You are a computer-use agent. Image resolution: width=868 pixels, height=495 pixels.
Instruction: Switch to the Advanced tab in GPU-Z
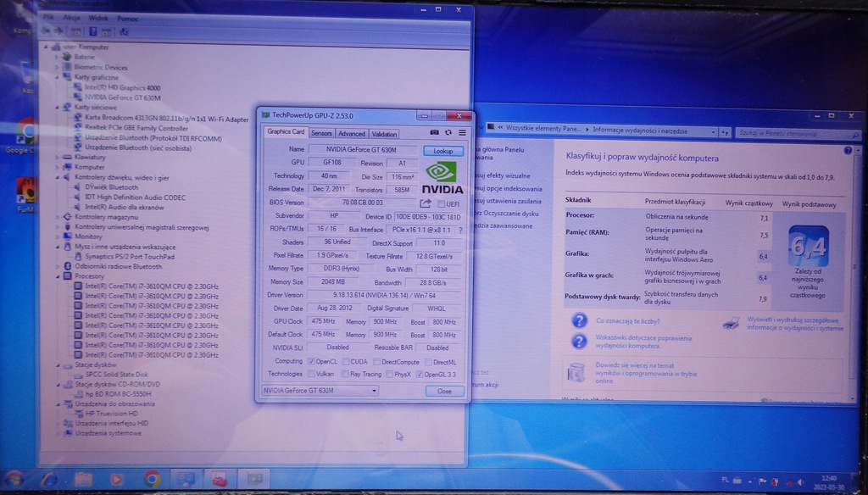pyautogui.click(x=352, y=134)
